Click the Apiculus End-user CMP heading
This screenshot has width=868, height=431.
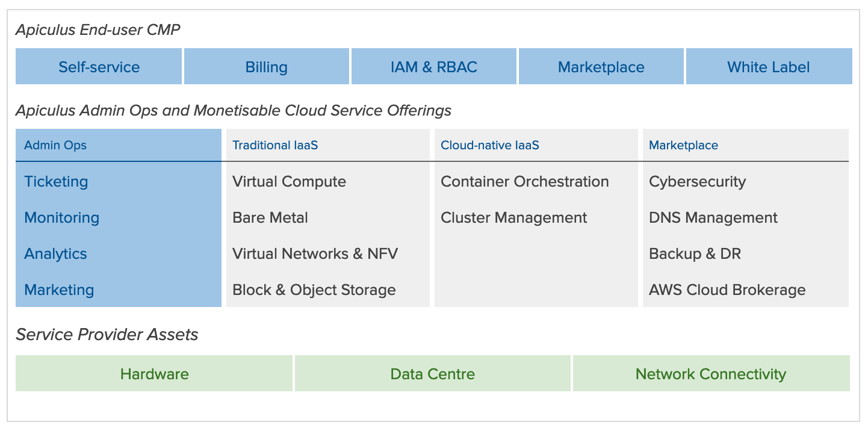coord(98,29)
